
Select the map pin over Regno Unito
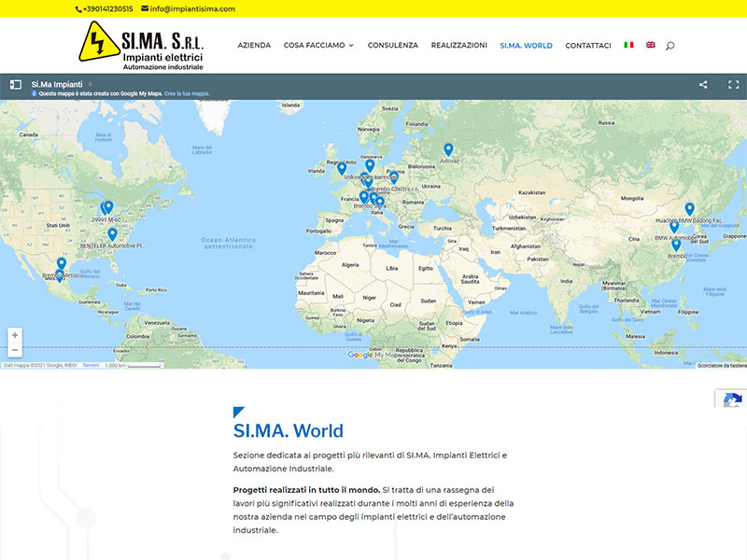click(342, 169)
